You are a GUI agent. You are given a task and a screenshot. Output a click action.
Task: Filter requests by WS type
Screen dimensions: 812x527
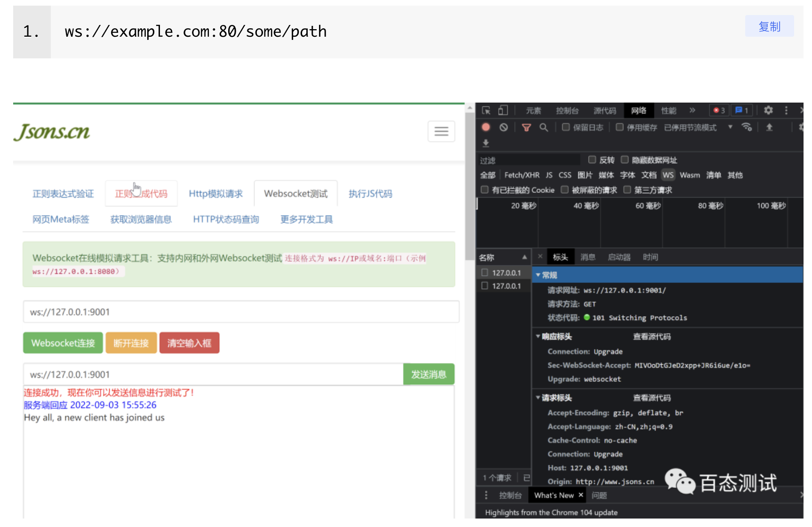pyautogui.click(x=668, y=175)
